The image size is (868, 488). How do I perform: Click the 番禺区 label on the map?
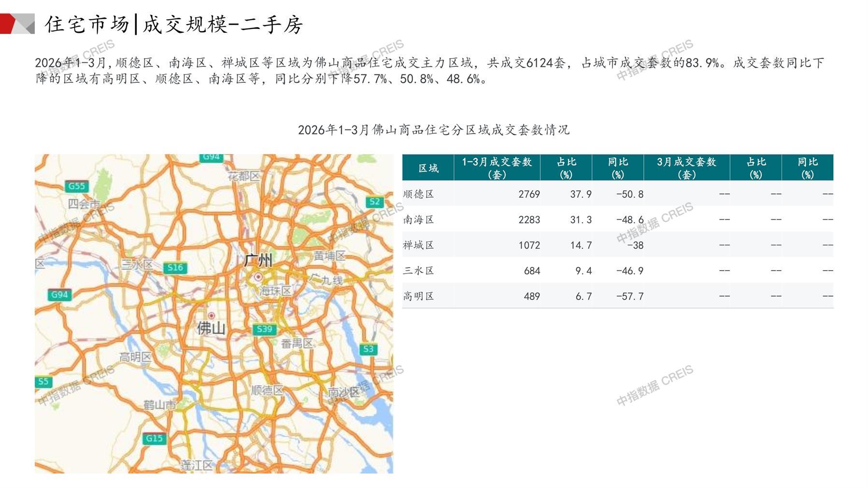pyautogui.click(x=297, y=344)
